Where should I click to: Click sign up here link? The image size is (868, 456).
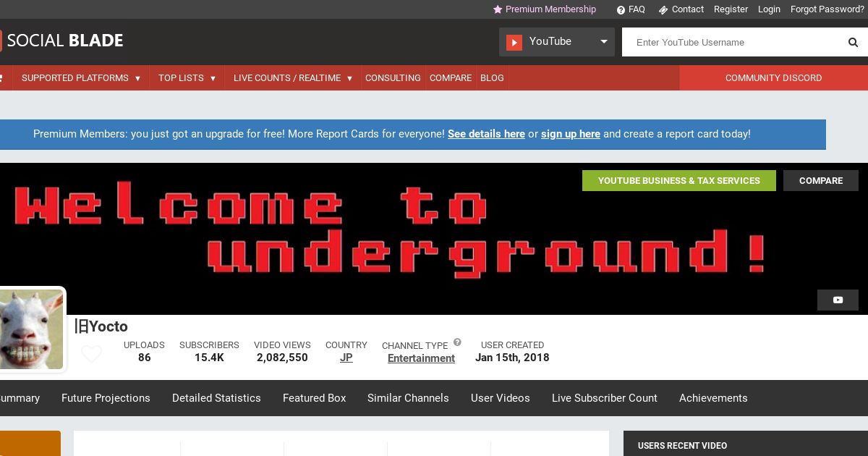pyautogui.click(x=571, y=134)
